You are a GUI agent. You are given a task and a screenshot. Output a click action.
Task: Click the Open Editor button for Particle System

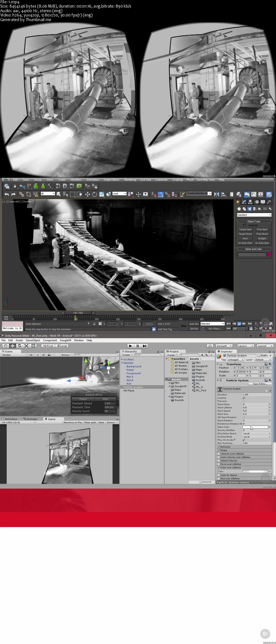tap(260, 384)
